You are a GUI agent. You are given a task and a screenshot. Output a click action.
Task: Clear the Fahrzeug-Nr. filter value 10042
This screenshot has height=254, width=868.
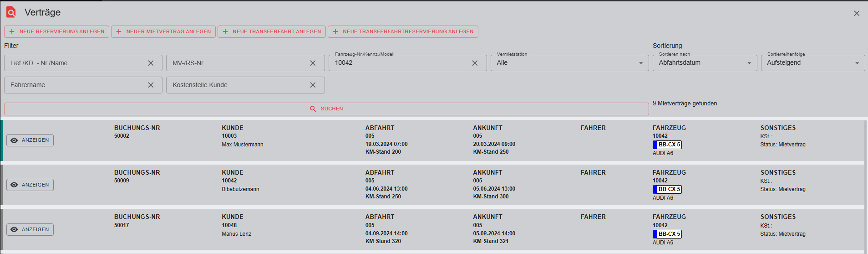pos(475,63)
